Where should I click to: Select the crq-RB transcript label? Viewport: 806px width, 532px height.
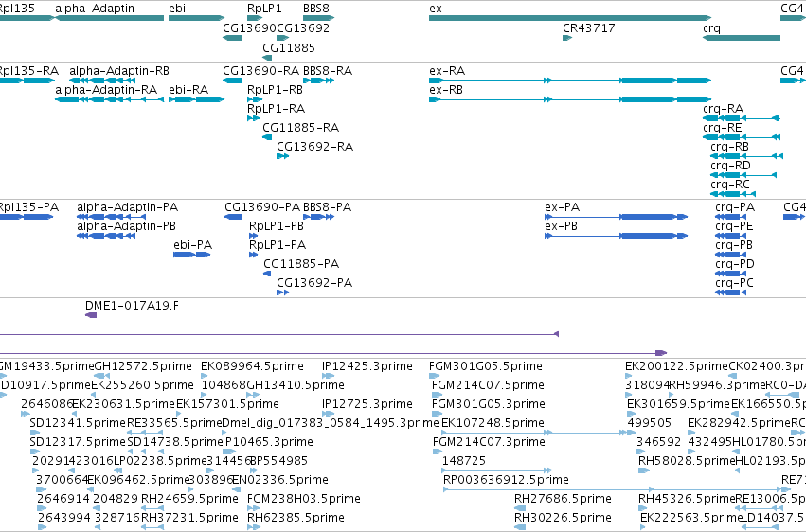click(730, 147)
